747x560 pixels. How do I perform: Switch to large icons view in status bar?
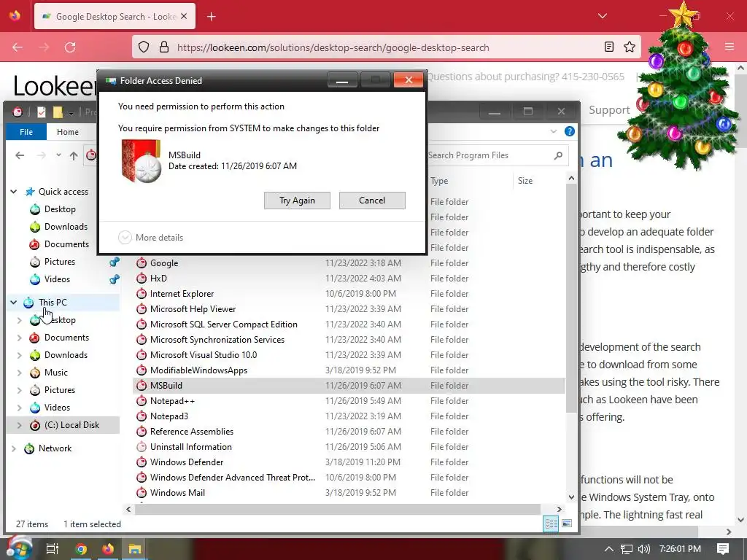(566, 524)
